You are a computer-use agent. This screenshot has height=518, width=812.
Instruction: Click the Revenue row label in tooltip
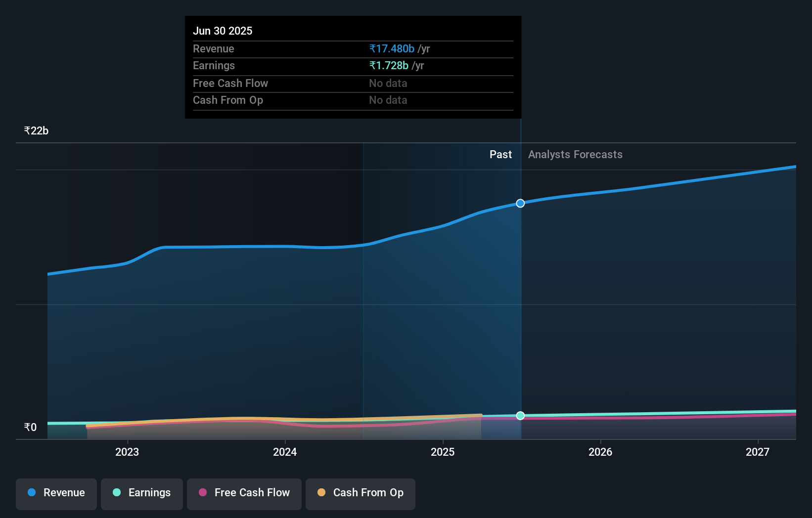(x=214, y=48)
